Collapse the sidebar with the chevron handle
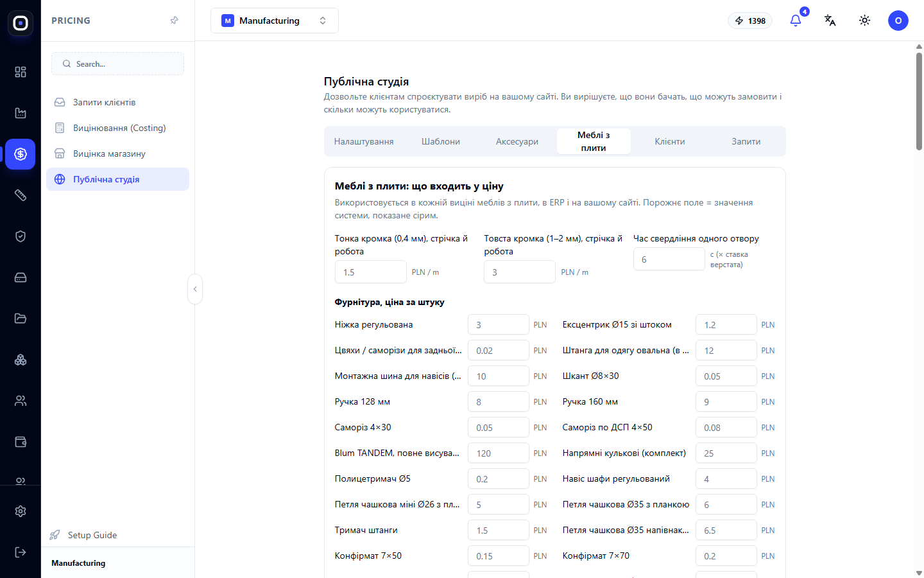Viewport: 924px width, 578px height. coord(195,289)
